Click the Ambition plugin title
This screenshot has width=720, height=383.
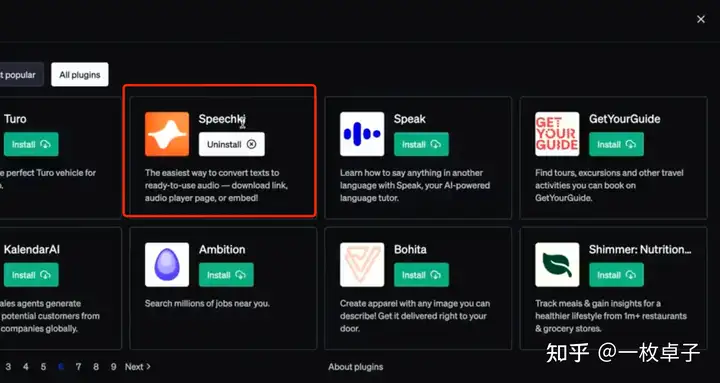(222, 249)
